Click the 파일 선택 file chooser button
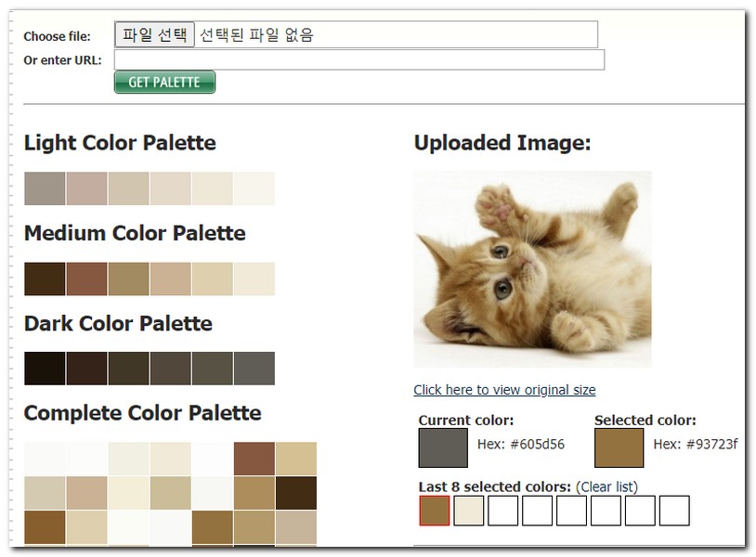This screenshot has width=756, height=557. click(x=154, y=32)
